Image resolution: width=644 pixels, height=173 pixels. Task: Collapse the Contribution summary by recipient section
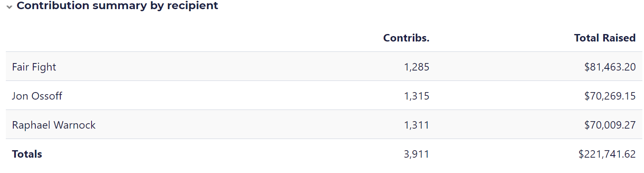click(x=9, y=7)
